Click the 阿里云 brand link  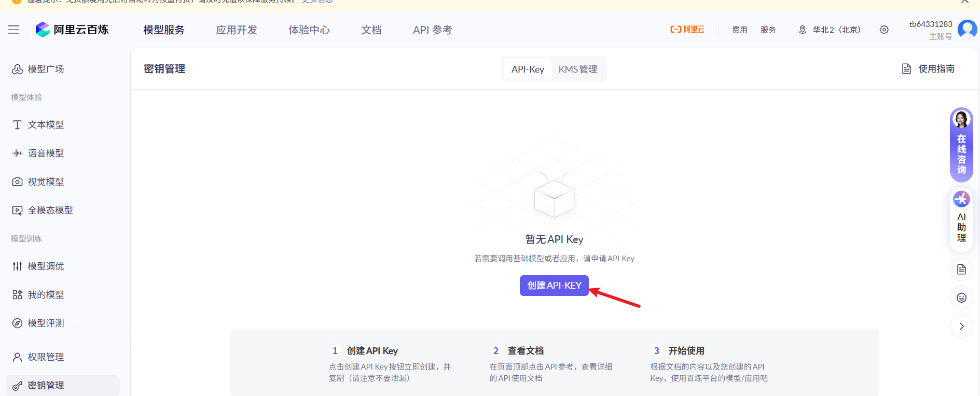(687, 30)
